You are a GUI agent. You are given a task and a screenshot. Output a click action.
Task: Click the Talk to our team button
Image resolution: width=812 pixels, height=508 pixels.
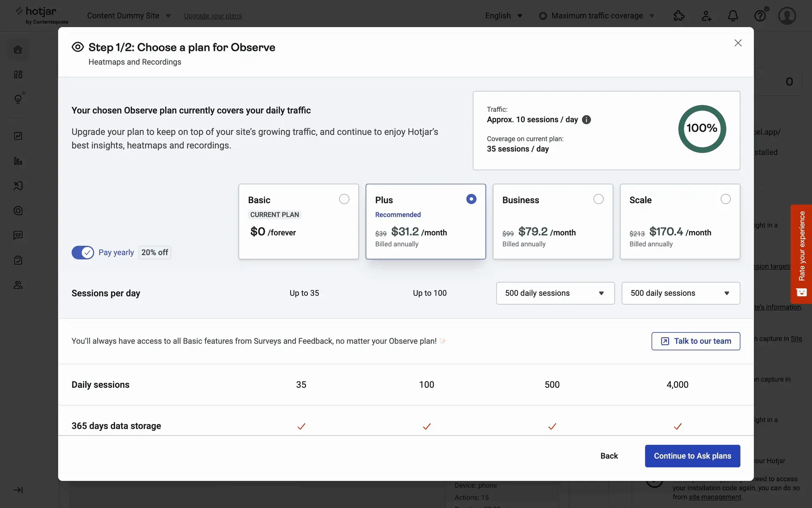[x=696, y=341]
